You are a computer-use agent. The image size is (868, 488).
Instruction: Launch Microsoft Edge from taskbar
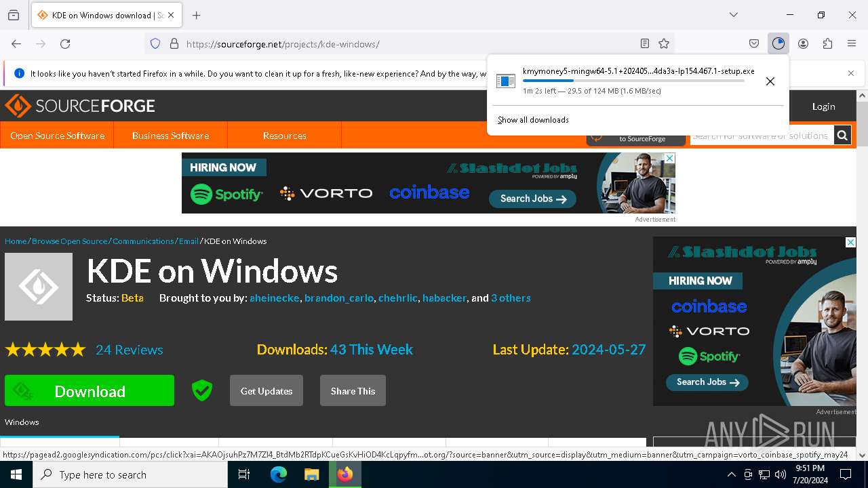coord(279,474)
